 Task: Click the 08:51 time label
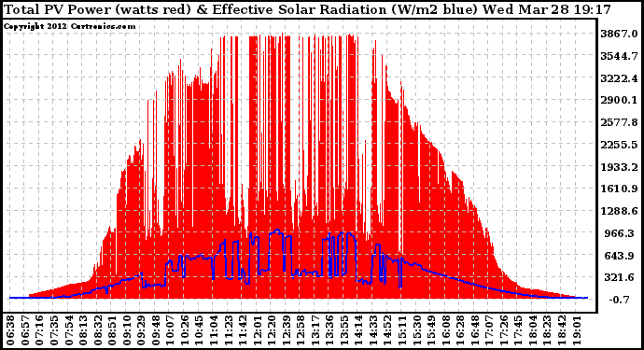tap(112, 329)
